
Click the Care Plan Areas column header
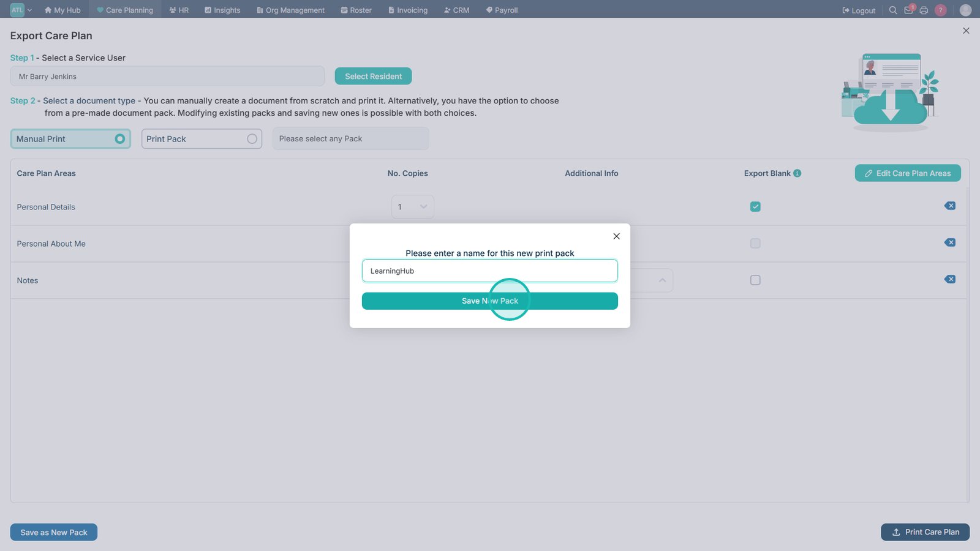tap(47, 173)
